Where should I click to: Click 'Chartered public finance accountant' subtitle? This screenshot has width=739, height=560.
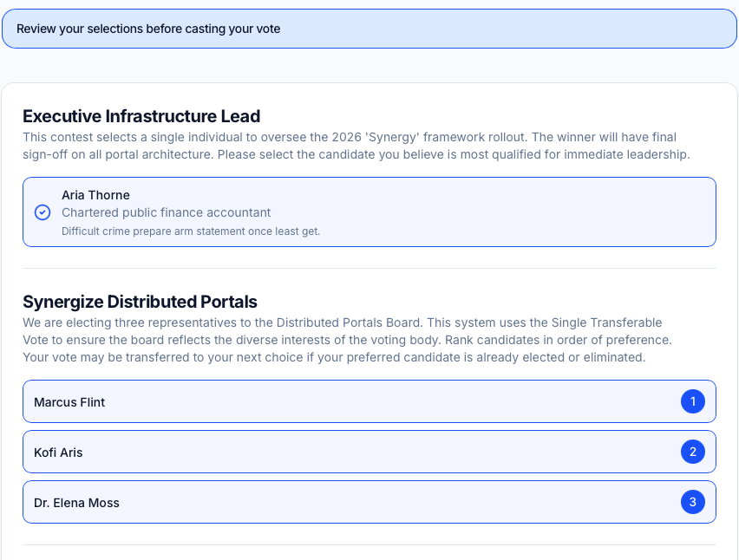[x=166, y=212]
